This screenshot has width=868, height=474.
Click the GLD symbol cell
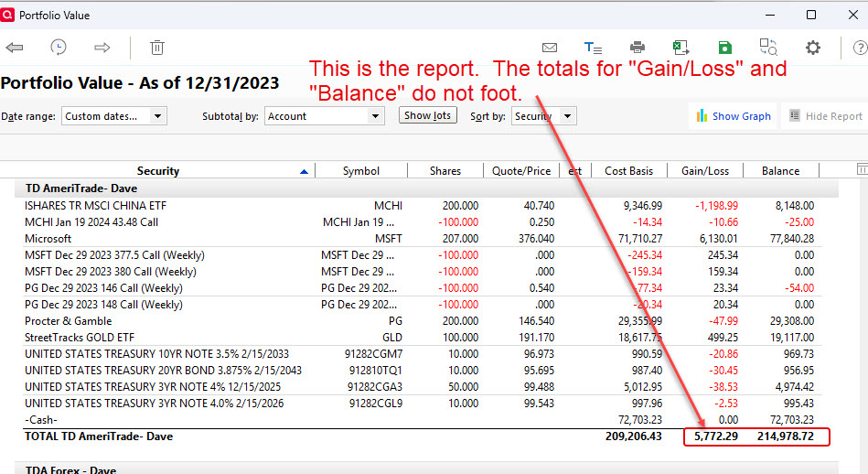point(392,338)
